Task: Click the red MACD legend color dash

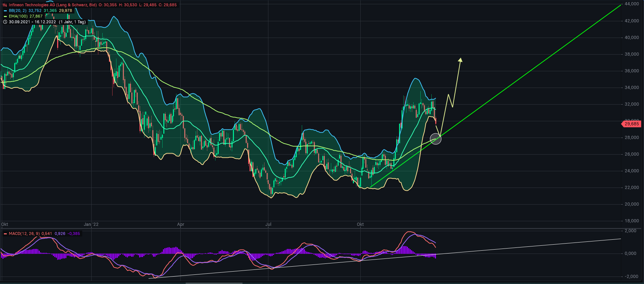Action: pyautogui.click(x=5, y=234)
